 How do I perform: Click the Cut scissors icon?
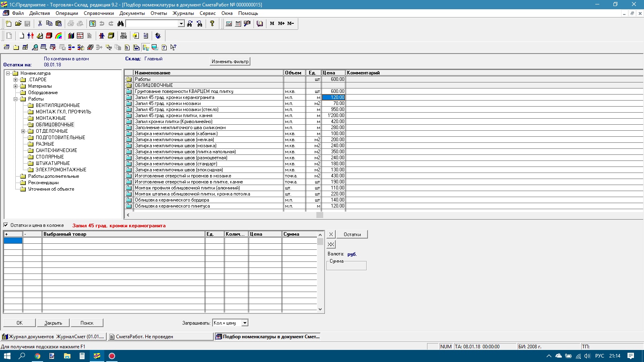point(40,24)
